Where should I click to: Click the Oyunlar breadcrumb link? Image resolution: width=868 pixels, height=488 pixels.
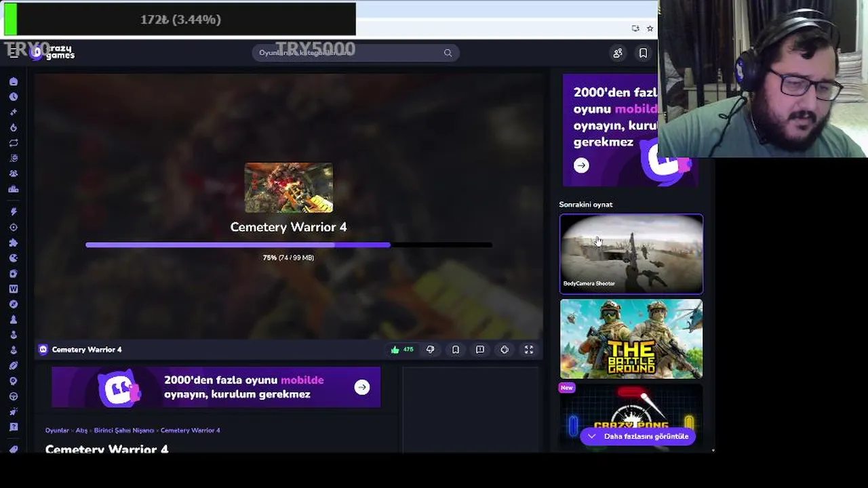[57, 430]
